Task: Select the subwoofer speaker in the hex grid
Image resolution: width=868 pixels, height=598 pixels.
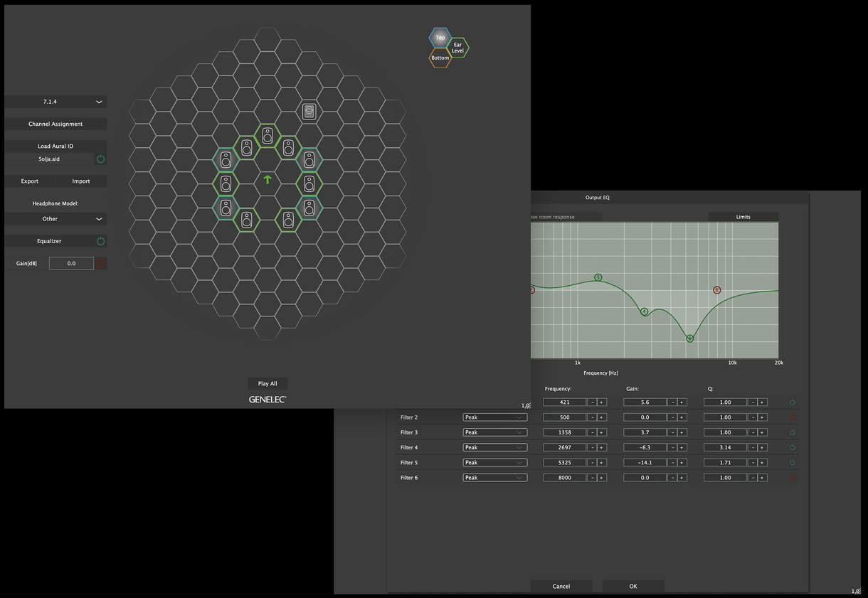Action: pos(309,112)
